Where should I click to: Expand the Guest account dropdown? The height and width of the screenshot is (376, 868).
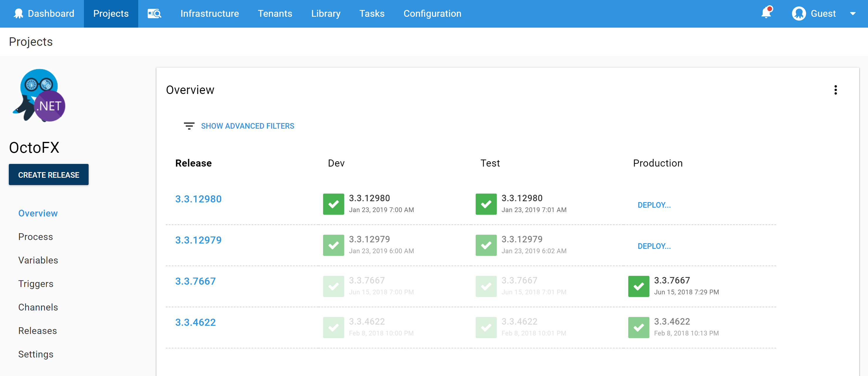point(853,14)
